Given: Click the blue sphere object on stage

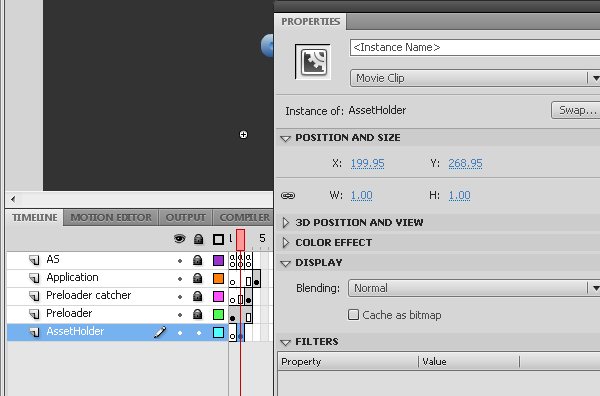Looking at the screenshot, I should pyautogui.click(x=267, y=46).
